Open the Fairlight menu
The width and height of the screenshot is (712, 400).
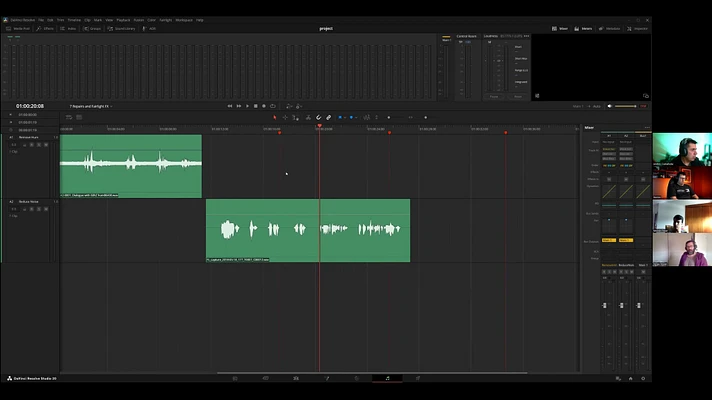click(x=166, y=20)
